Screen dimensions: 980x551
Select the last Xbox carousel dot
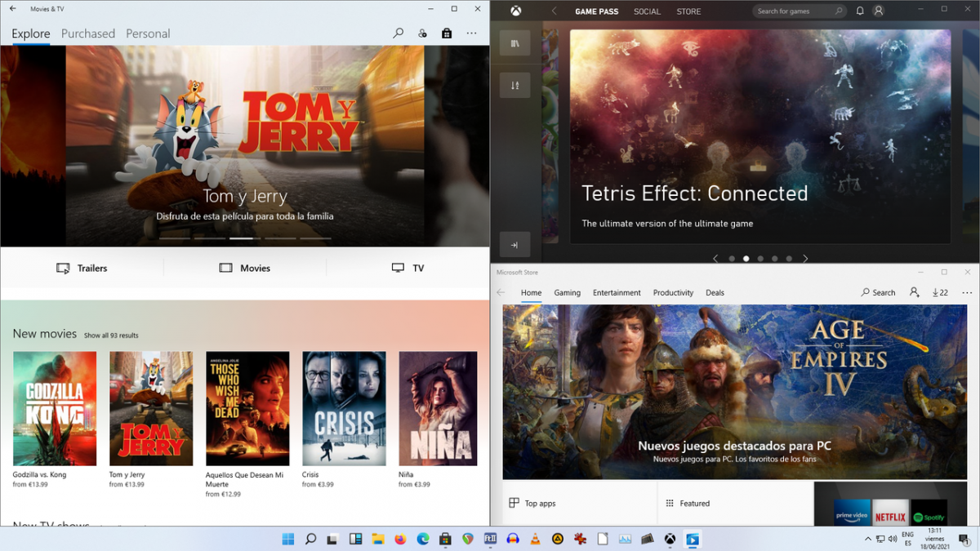(x=789, y=259)
